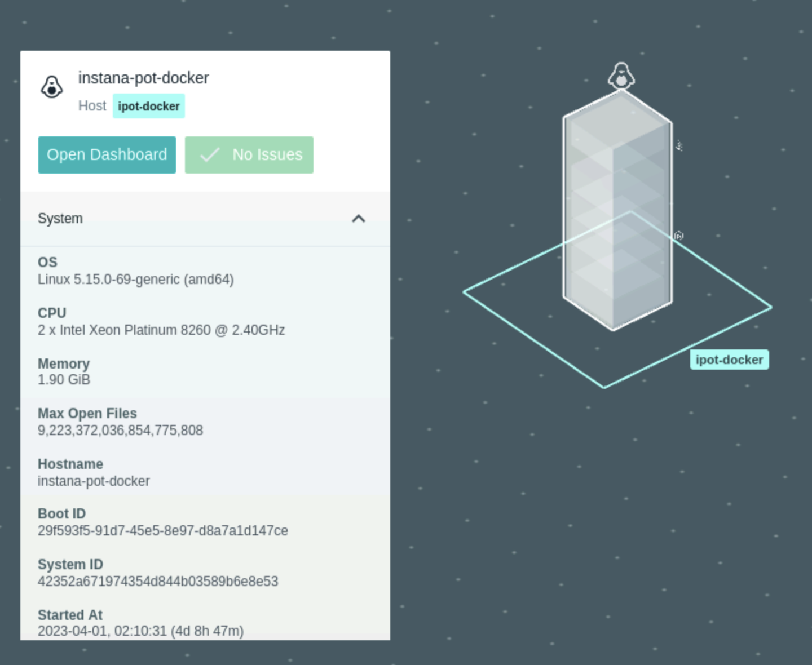Select the small lower icon beside the tower
The height and width of the screenshot is (665, 812).
pos(679,236)
